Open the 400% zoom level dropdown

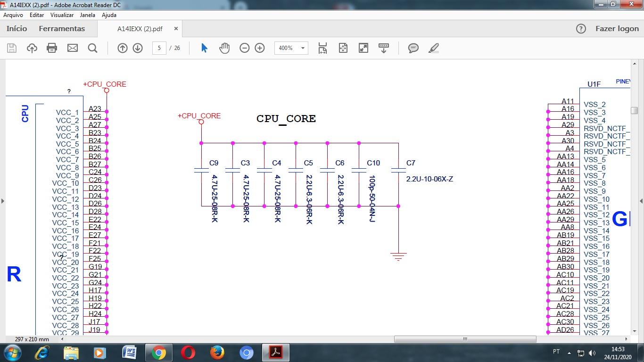coord(291,48)
